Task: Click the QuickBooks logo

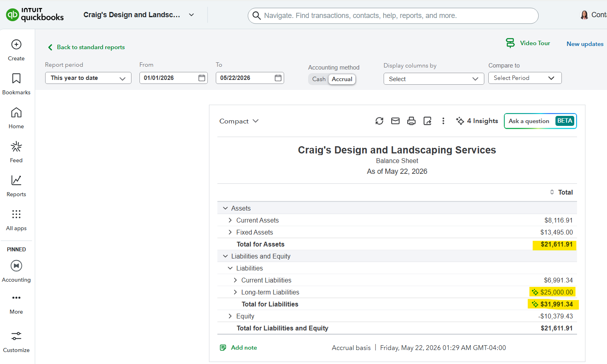Action: click(35, 15)
